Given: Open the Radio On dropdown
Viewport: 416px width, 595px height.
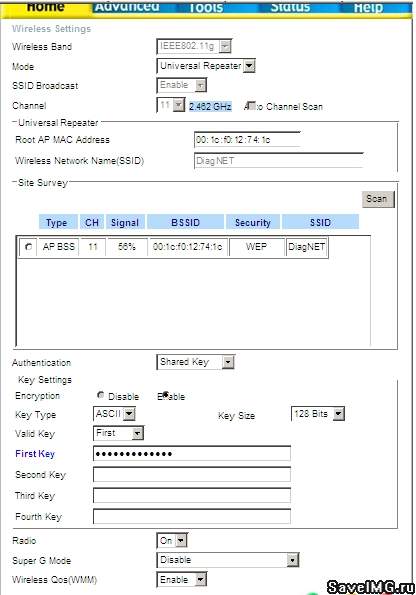Looking at the screenshot, I should point(172,540).
